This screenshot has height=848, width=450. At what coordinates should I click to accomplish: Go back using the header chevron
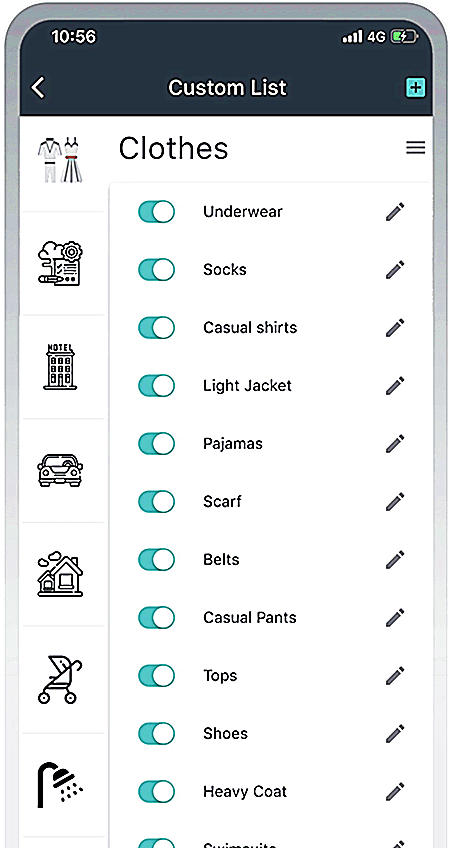point(38,87)
